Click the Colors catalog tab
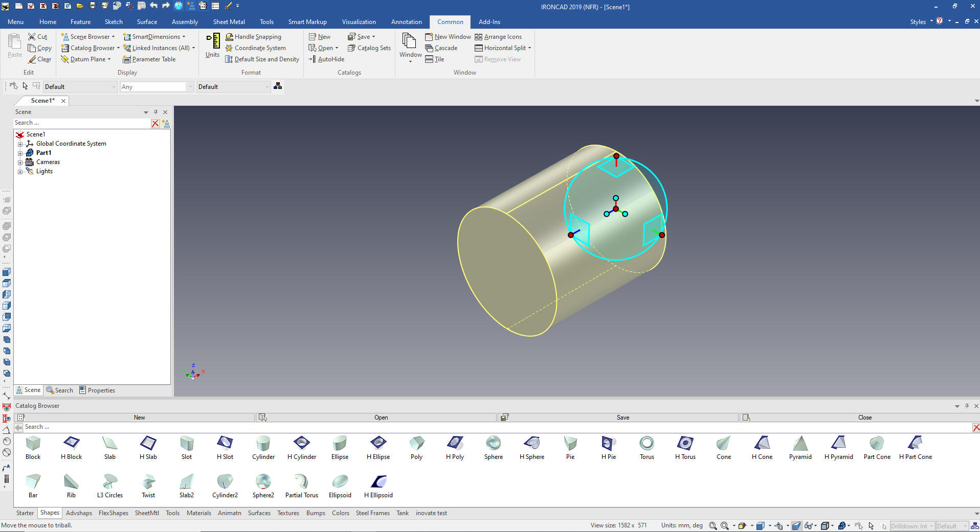This screenshot has width=980, height=532. coord(340,513)
